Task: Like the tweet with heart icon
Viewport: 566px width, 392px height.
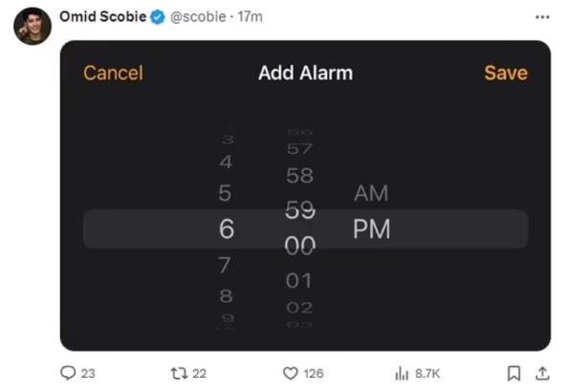Action: pos(291,373)
